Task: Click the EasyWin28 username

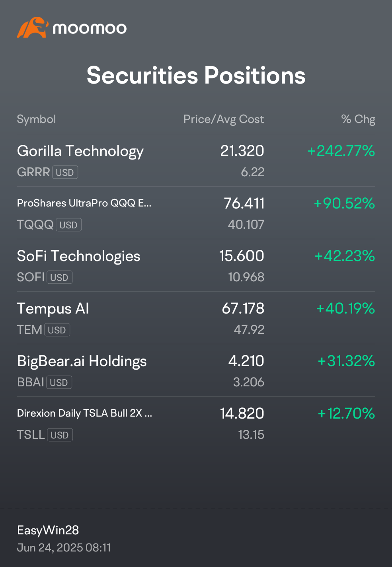Action: point(48,530)
